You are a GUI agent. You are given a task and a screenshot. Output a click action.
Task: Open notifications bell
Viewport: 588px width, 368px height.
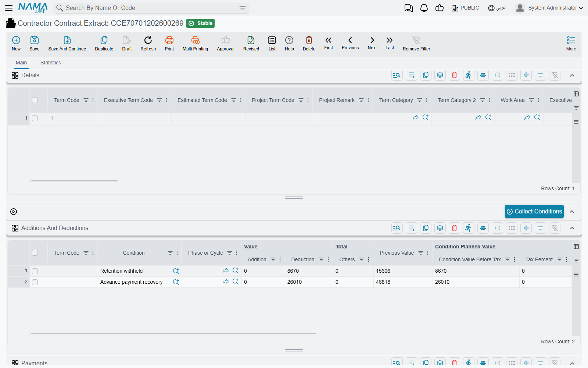coord(424,8)
